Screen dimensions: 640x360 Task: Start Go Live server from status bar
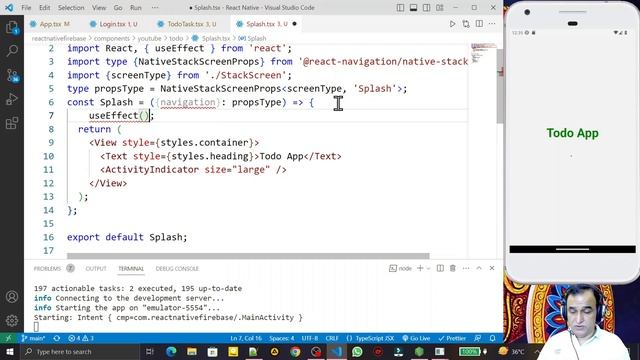coord(416,338)
